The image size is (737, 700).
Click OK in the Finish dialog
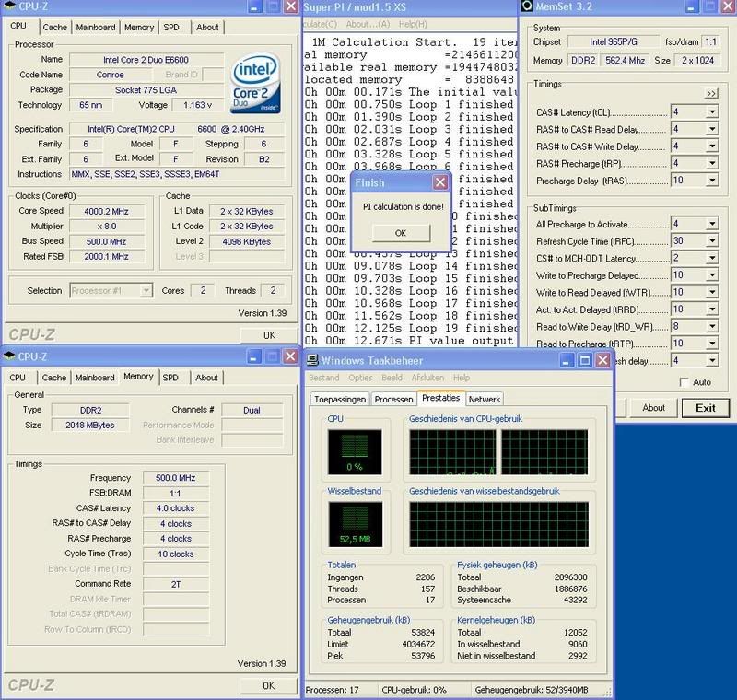coord(401,233)
